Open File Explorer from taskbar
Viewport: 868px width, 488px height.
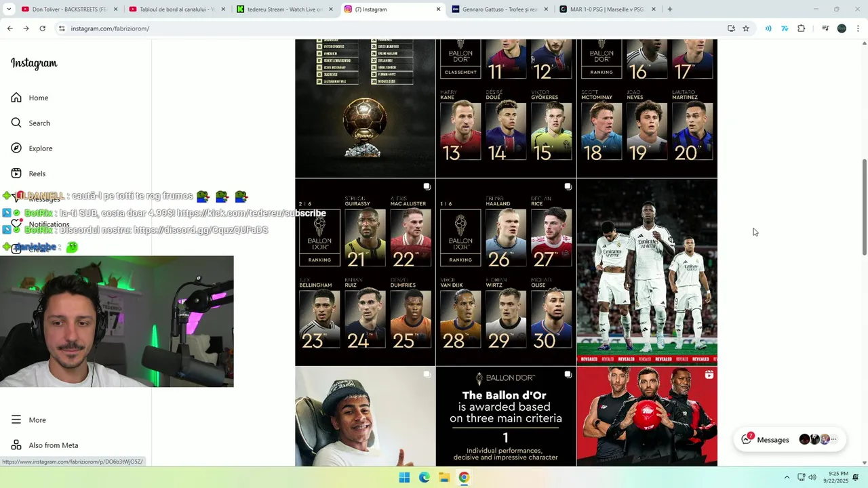coord(444,477)
